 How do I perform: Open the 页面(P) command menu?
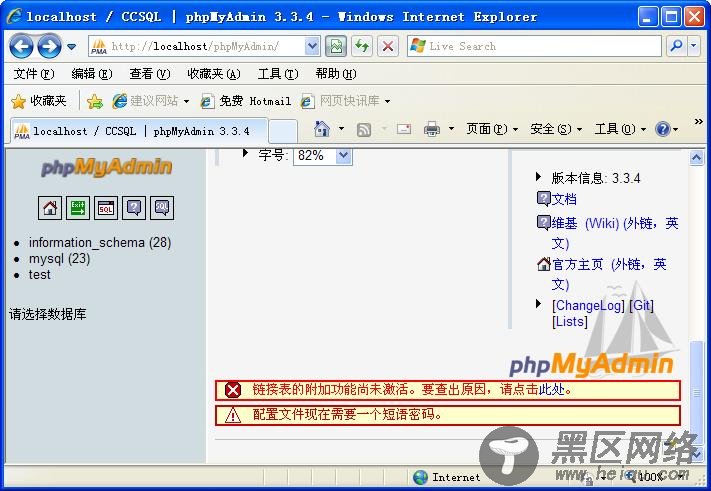(x=492, y=129)
